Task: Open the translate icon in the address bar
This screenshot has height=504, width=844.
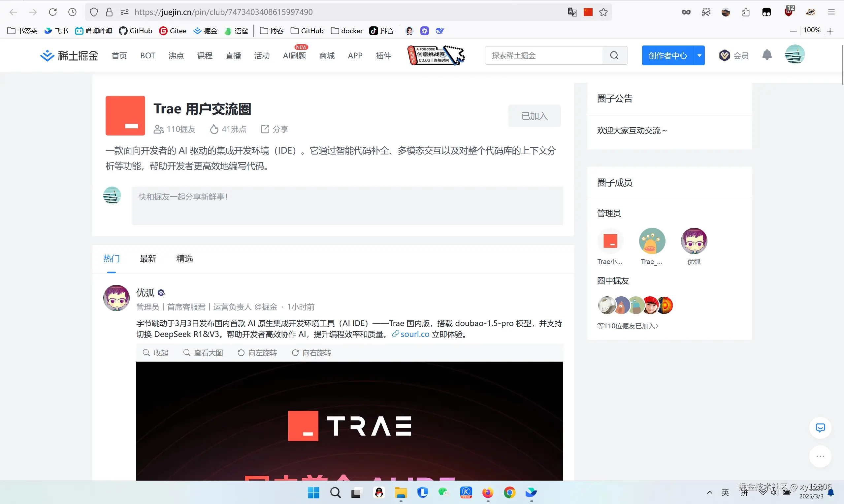Action: [x=572, y=12]
